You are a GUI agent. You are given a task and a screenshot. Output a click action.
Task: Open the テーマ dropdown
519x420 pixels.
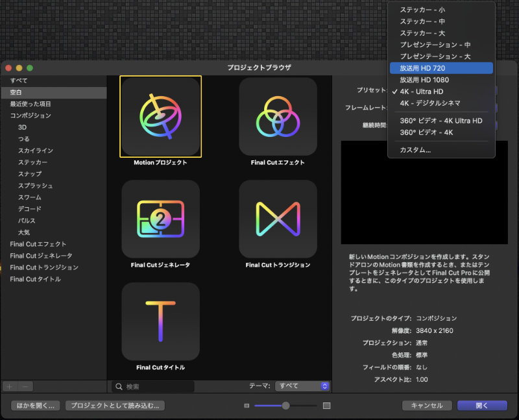[x=302, y=386]
